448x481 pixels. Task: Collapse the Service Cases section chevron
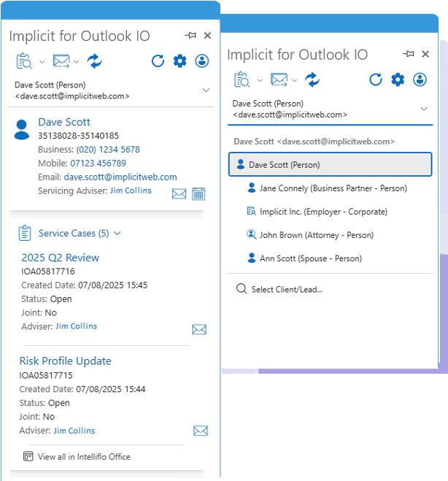(117, 234)
